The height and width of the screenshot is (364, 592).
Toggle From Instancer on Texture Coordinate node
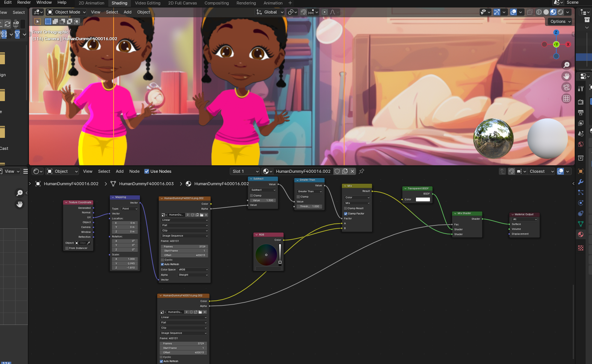(67, 248)
